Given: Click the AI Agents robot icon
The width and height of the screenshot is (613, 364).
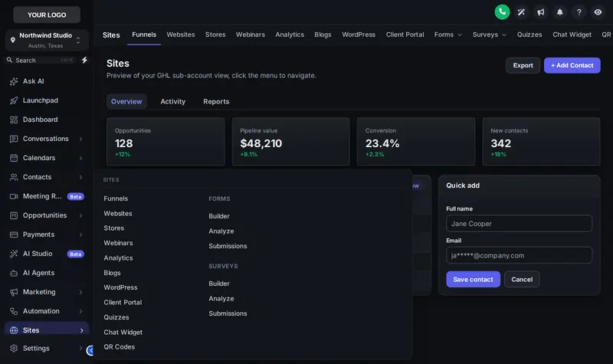Looking at the screenshot, I should pos(14,273).
